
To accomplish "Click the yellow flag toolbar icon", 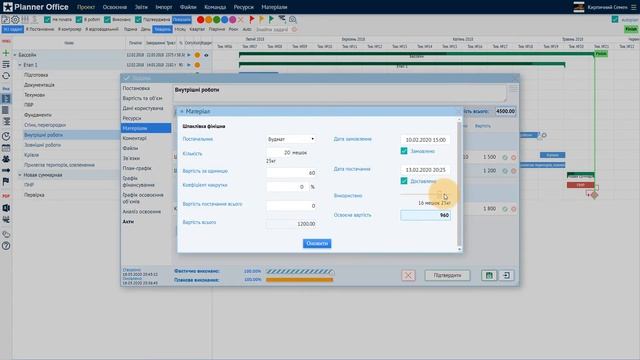I will click(x=262, y=19).
